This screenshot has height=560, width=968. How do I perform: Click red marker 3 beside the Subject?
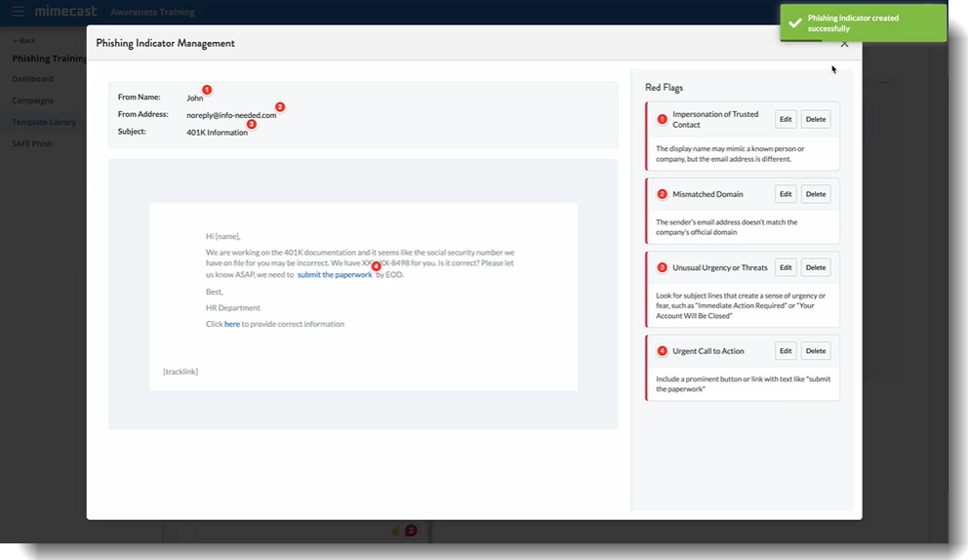tap(252, 124)
